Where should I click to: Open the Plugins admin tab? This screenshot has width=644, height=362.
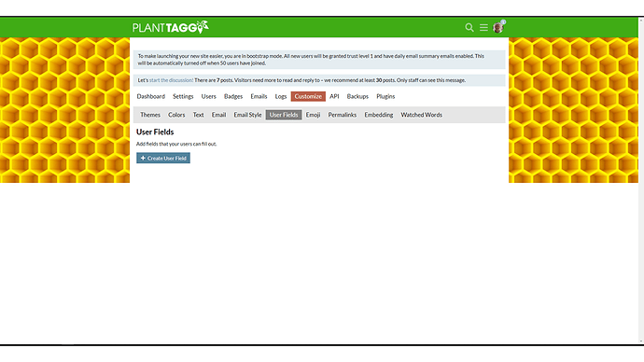[x=385, y=96]
